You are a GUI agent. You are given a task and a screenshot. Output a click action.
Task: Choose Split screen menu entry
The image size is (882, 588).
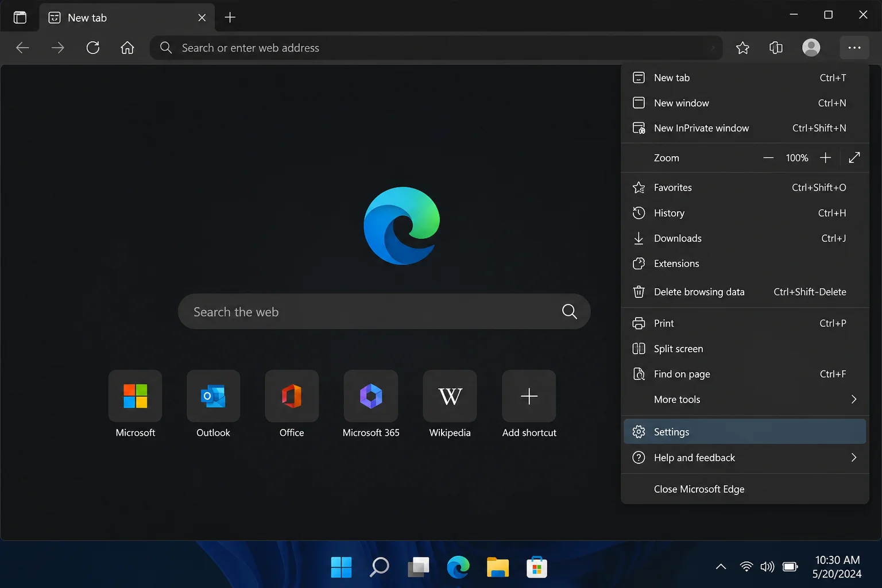point(745,349)
